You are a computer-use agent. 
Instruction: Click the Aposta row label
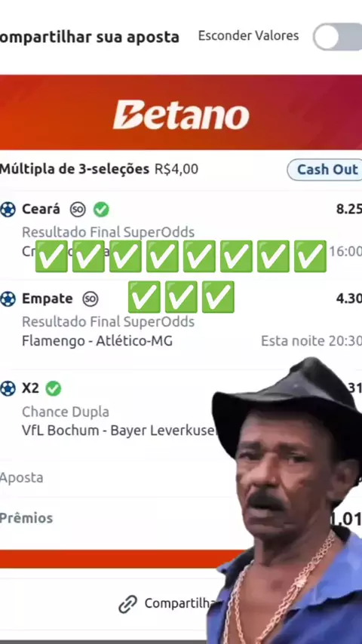pos(21,477)
